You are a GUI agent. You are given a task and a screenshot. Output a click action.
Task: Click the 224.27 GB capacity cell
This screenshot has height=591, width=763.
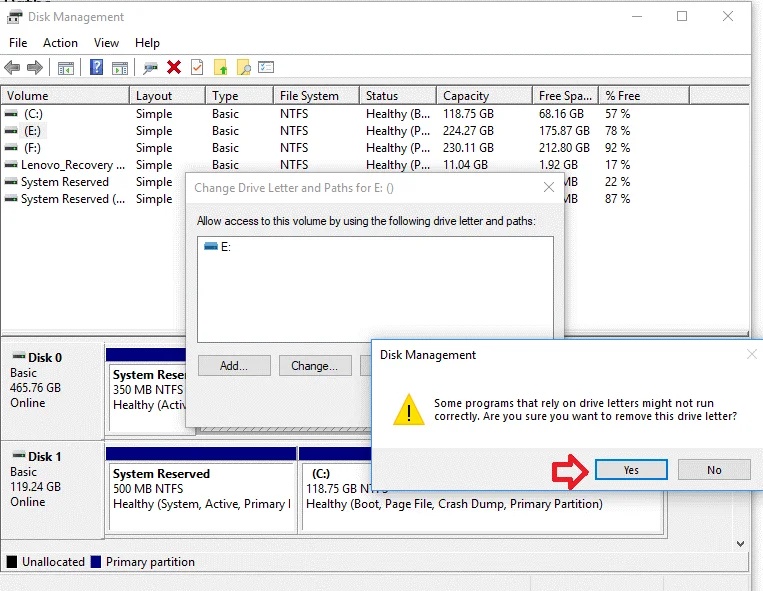[468, 131]
